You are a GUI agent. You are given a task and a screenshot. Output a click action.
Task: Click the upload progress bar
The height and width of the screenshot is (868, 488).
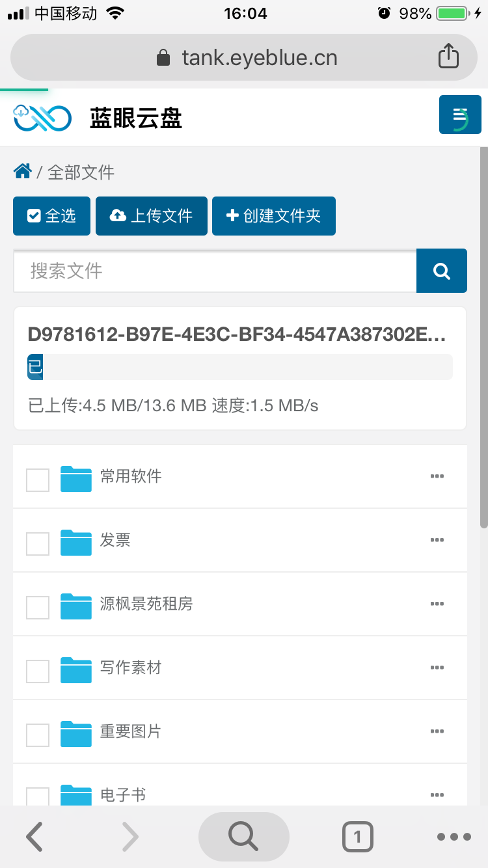click(239, 367)
